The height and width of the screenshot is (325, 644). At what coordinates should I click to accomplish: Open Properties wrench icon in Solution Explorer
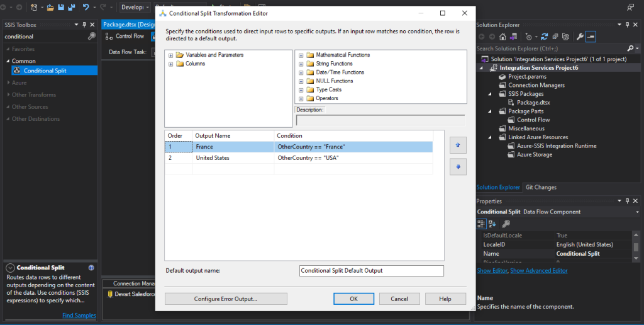tap(579, 37)
